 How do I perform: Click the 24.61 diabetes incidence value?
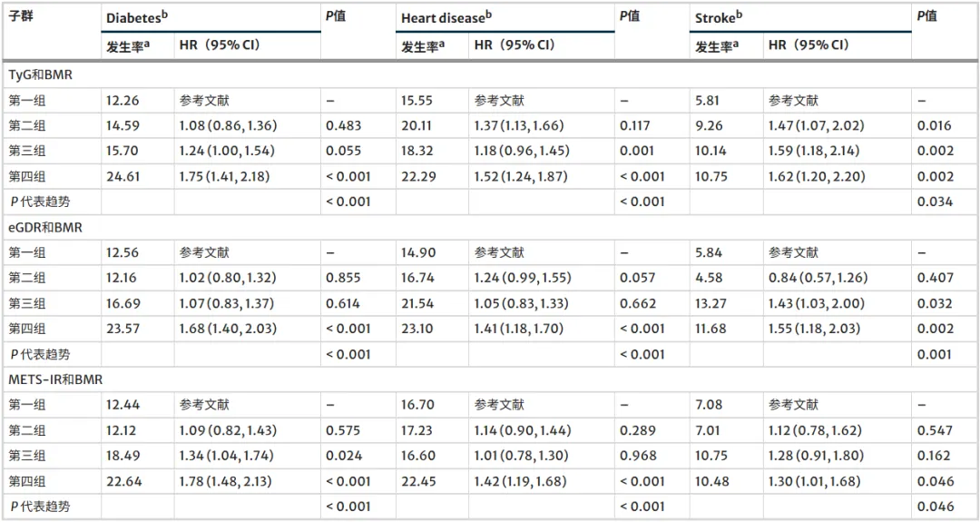122,176
